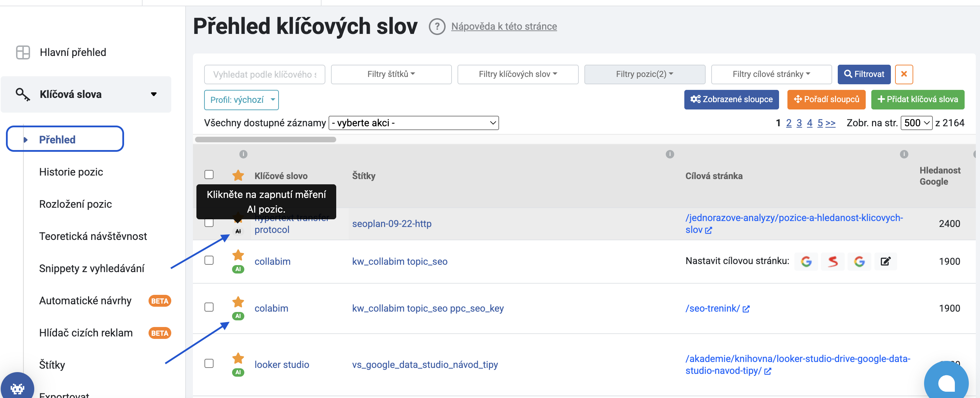Select all rows with header checkbox
The image size is (980, 398).
tap(209, 175)
